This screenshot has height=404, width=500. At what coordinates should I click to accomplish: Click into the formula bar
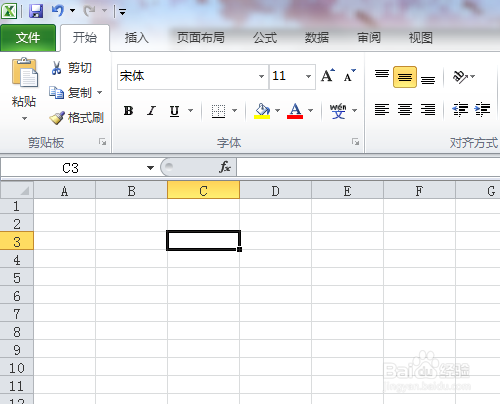tap(368, 167)
